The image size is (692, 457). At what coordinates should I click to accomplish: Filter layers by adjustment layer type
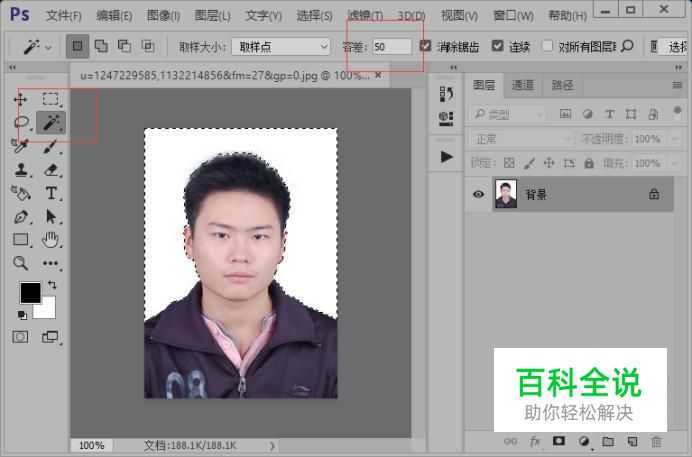[x=587, y=114]
